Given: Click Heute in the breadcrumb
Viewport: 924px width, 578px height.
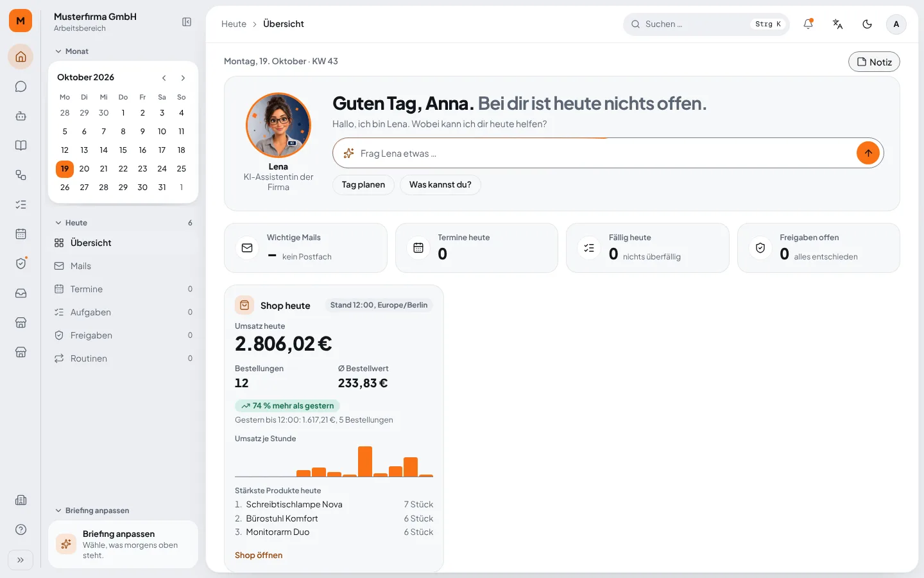Looking at the screenshot, I should 234,24.
